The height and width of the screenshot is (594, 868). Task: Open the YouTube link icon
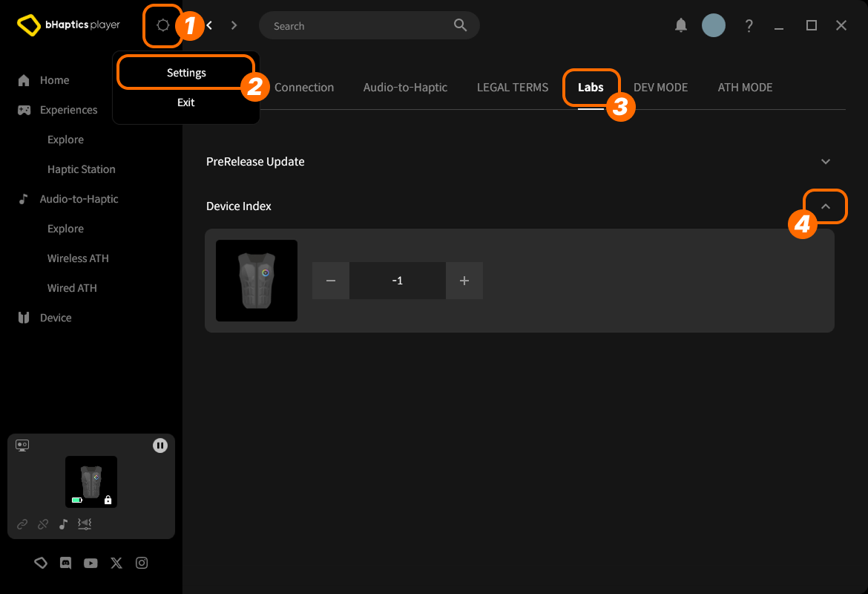pyautogui.click(x=91, y=563)
